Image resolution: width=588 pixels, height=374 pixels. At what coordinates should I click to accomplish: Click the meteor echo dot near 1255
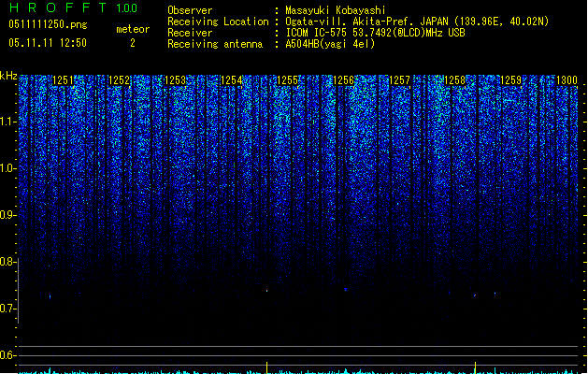[267, 291]
